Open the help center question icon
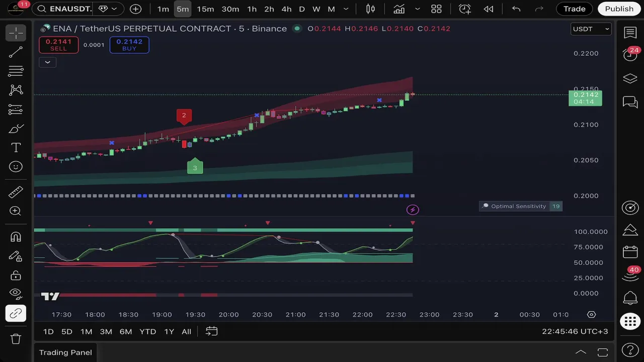 pyautogui.click(x=630, y=349)
